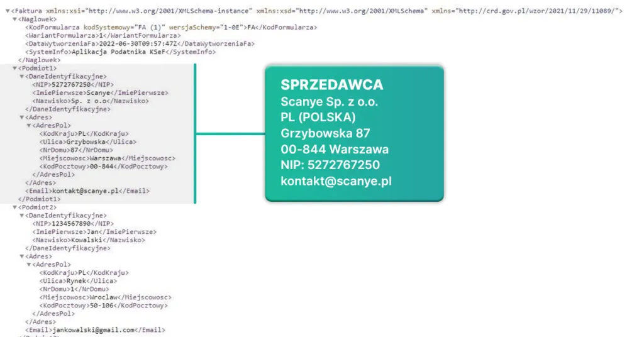
Task: Click the Ulica Grzybowska line
Action: 88,142
